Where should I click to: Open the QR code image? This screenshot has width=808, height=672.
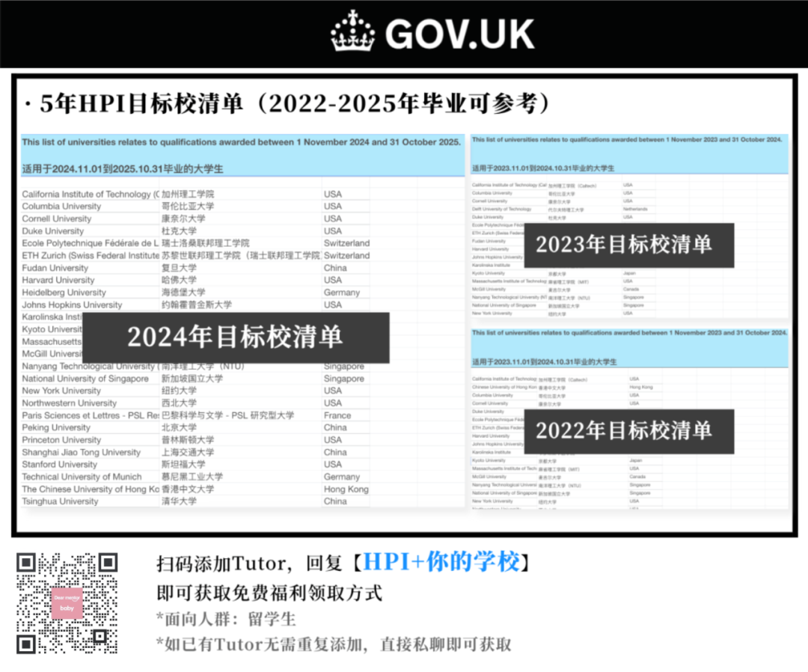[67, 603]
